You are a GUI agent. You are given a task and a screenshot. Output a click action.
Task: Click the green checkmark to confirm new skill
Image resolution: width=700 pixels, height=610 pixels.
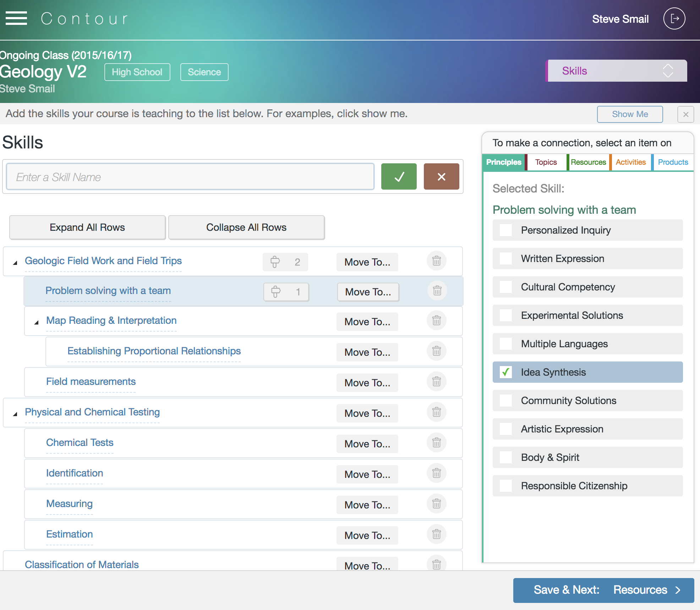tap(398, 176)
